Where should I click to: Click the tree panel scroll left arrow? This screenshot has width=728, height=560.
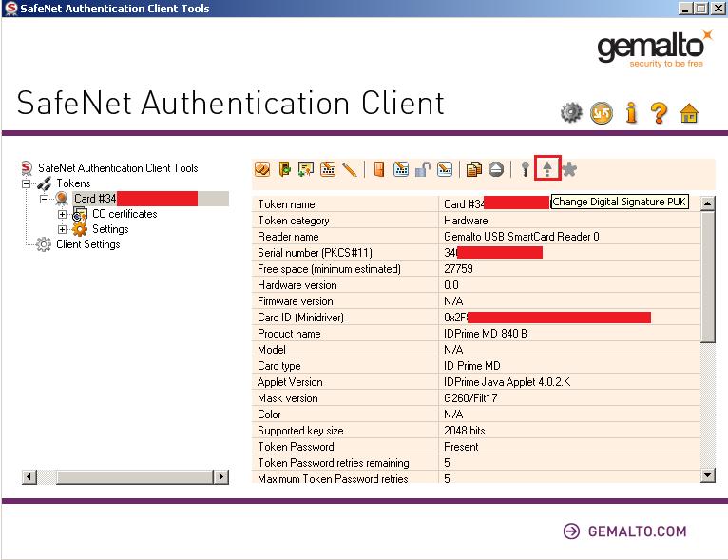[29, 477]
